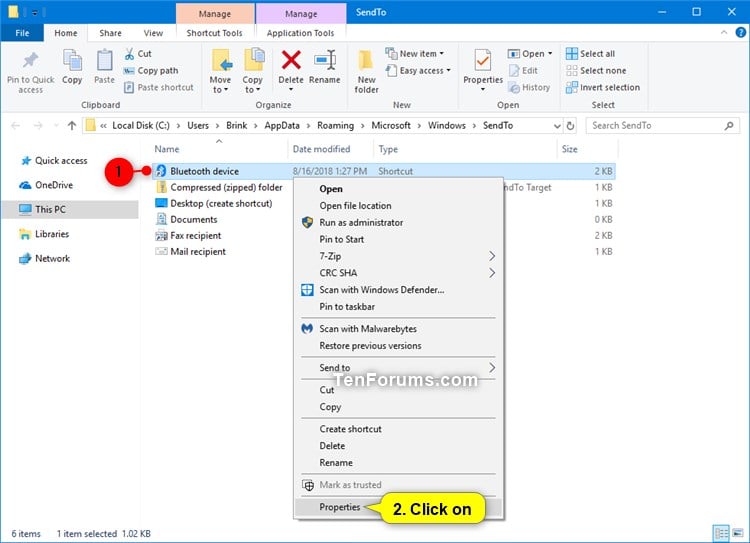
Task: Switch to details view icon in status bar
Action: [721, 533]
